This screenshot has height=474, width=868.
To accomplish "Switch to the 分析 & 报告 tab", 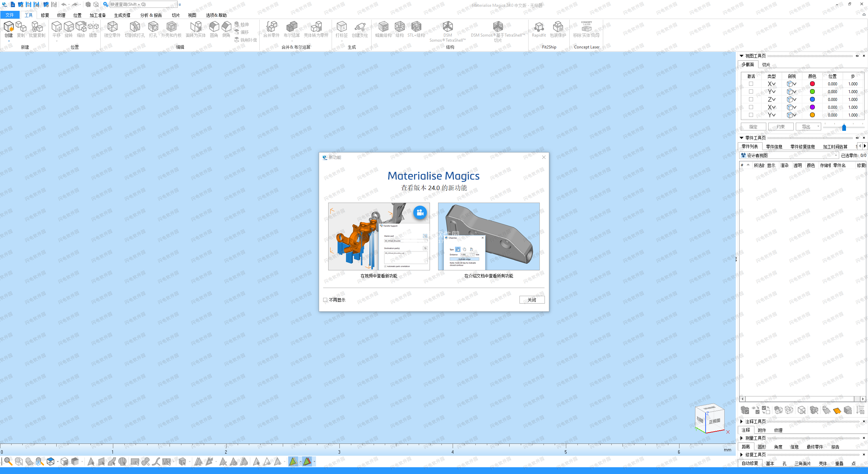I will (151, 15).
